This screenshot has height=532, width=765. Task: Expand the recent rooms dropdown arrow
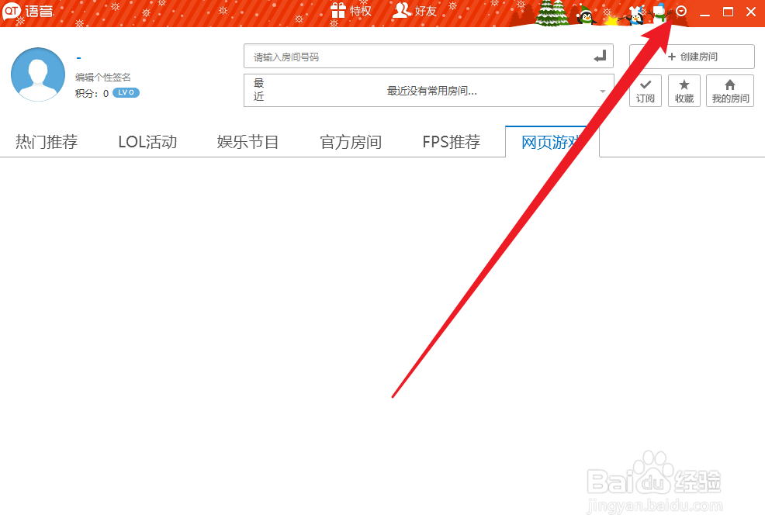click(603, 91)
